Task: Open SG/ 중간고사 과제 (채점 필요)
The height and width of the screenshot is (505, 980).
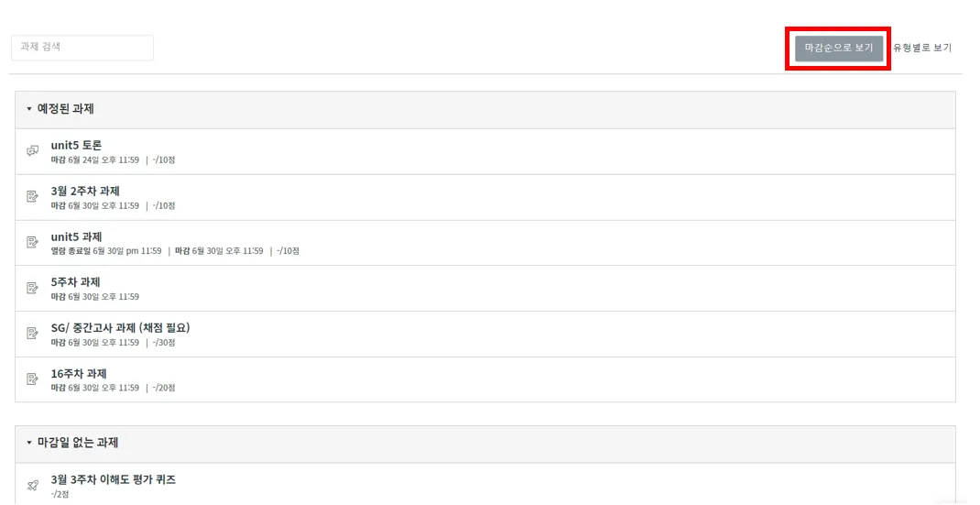Action: coord(120,327)
